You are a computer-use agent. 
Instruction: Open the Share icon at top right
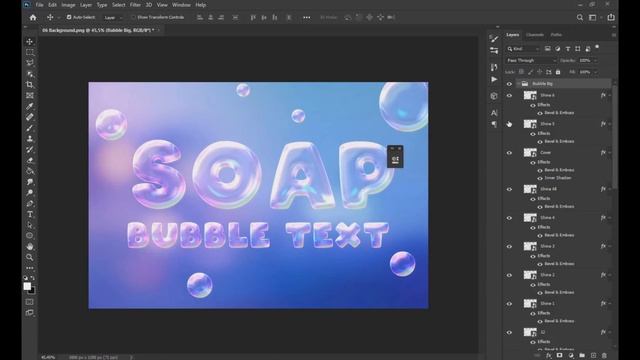pyautogui.click(x=611, y=18)
